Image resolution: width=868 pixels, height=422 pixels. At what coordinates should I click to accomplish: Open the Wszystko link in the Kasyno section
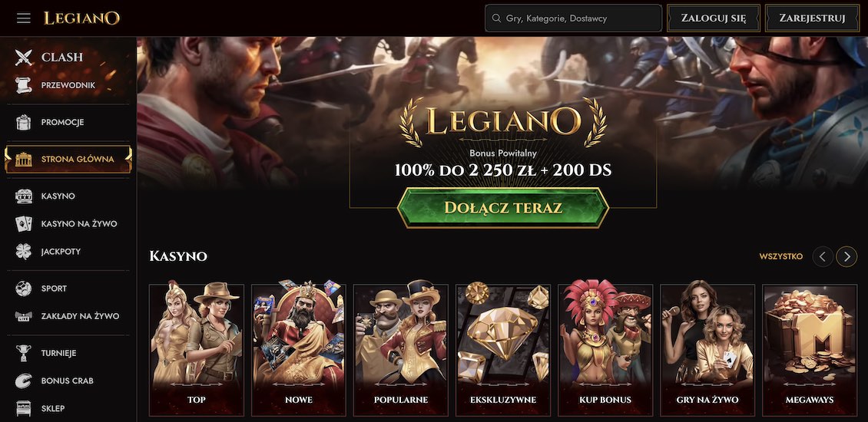coord(781,256)
